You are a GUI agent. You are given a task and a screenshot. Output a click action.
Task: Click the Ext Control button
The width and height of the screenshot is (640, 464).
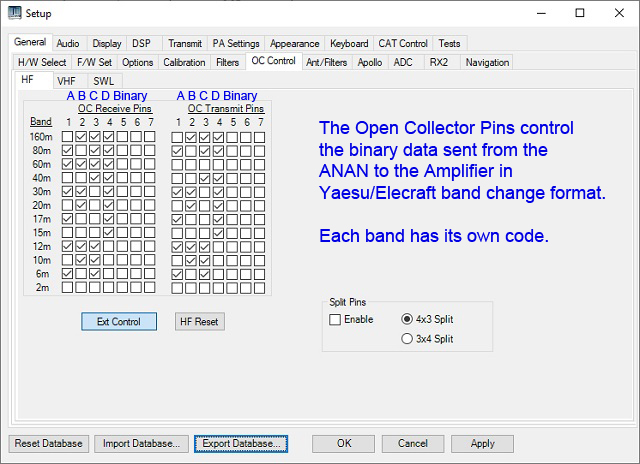[119, 322]
